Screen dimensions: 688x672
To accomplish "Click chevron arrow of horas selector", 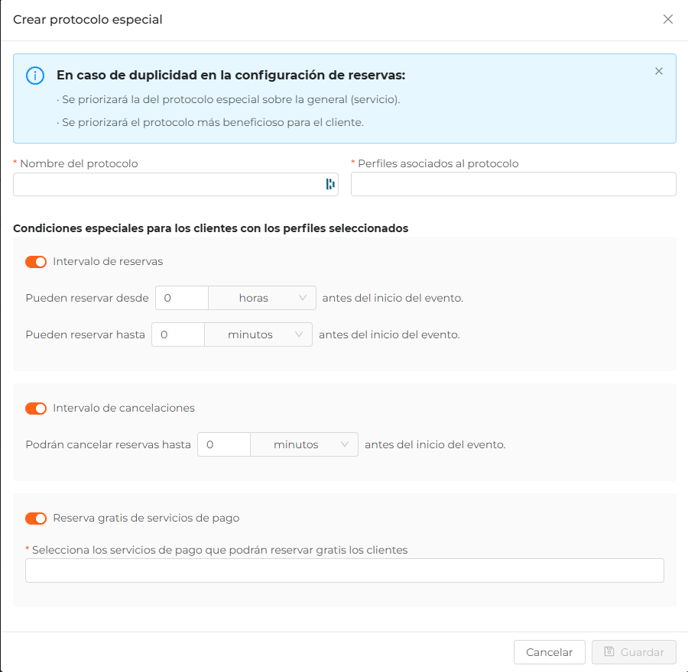I will pyautogui.click(x=302, y=298).
